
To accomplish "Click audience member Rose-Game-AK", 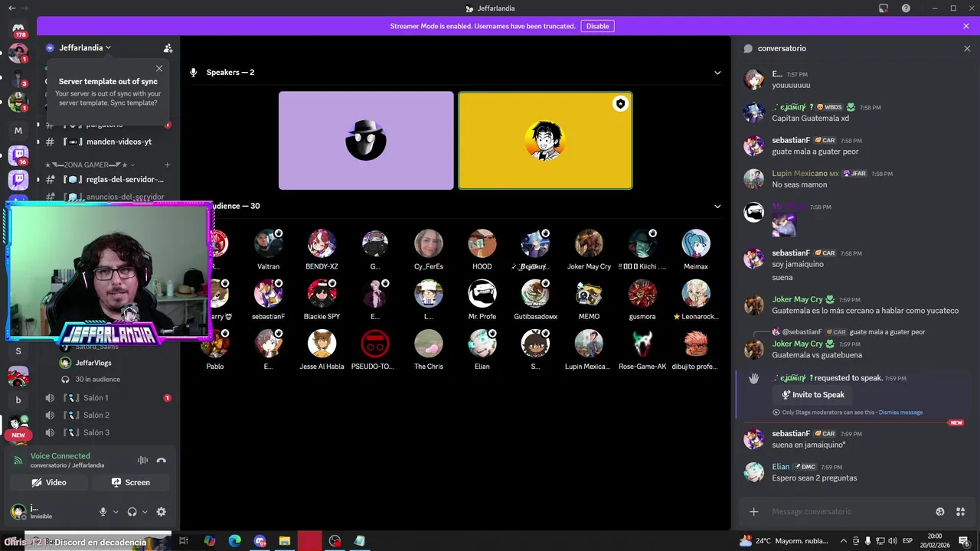I will tap(642, 349).
